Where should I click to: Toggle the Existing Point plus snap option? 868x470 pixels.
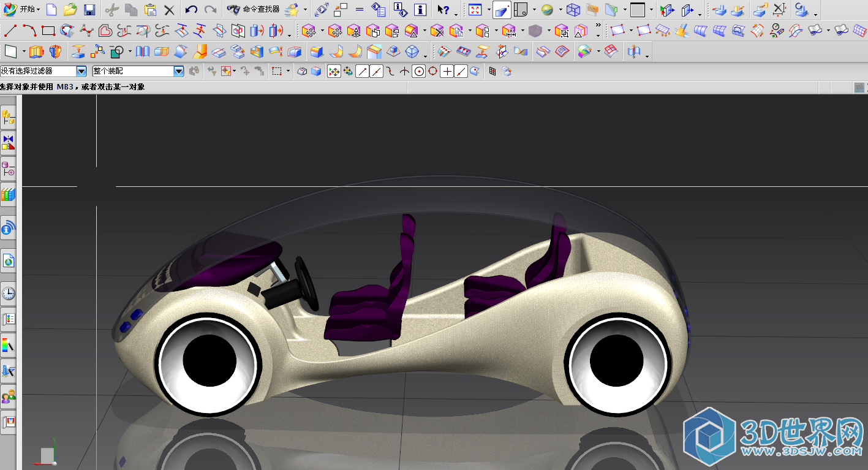[x=447, y=72]
